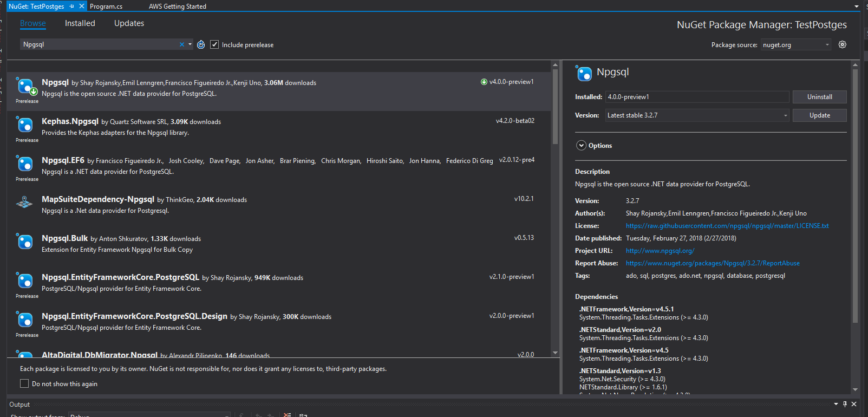The image size is (868, 417).
Task: Click the details pane scroll down arrow
Action: 855,389
